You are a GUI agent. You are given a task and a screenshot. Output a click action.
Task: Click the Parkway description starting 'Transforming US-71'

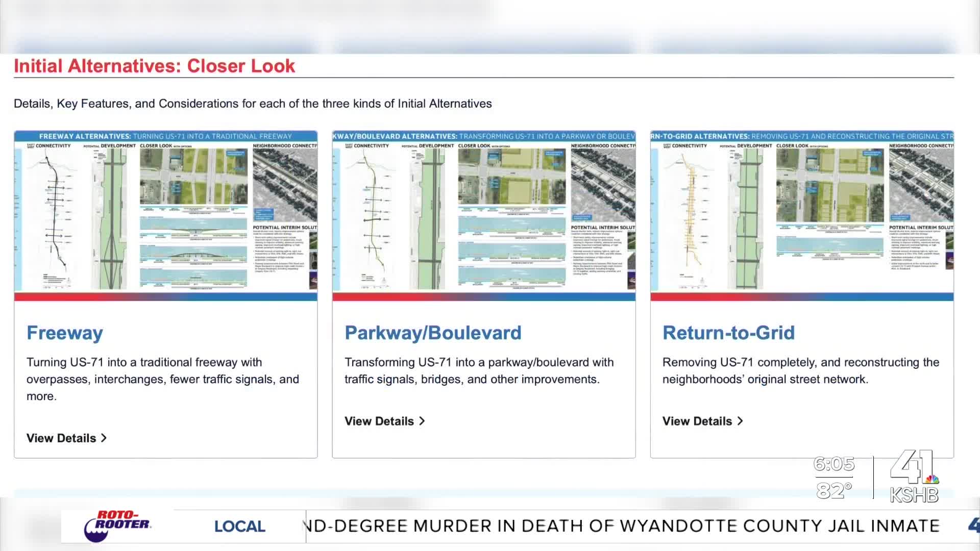coord(479,371)
